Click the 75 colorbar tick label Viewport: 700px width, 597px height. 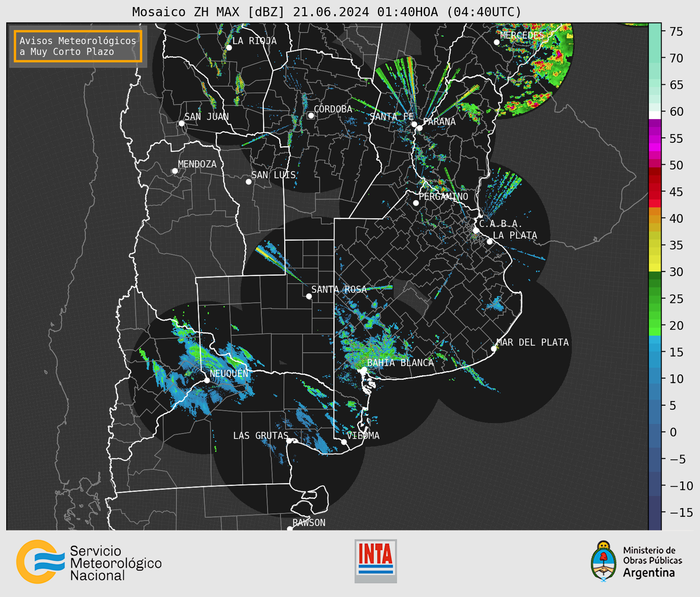[x=676, y=32]
